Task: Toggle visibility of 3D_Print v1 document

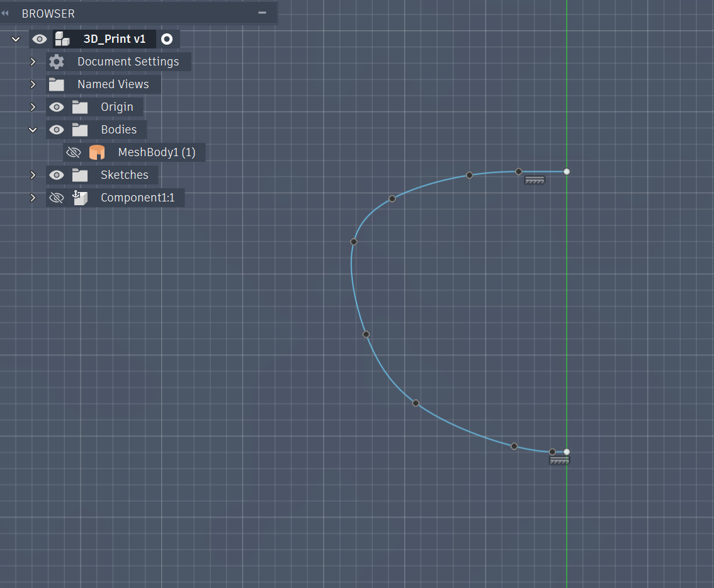Action: tap(40, 39)
